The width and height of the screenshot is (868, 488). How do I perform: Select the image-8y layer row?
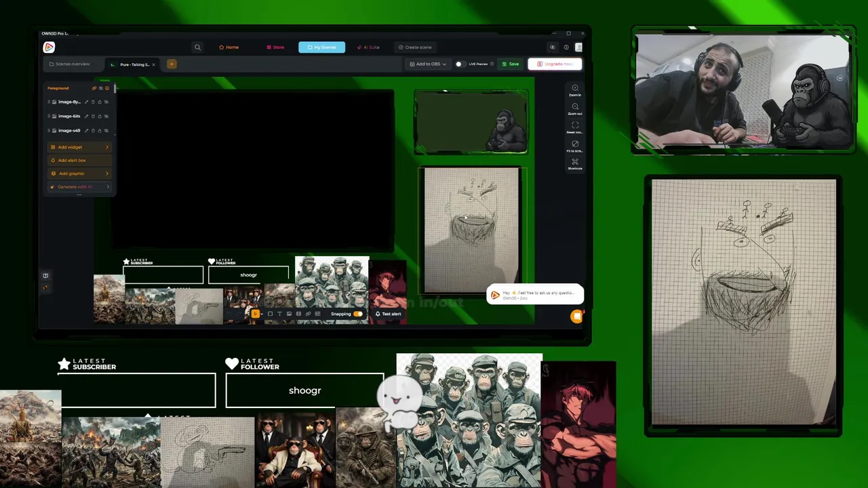click(x=78, y=102)
